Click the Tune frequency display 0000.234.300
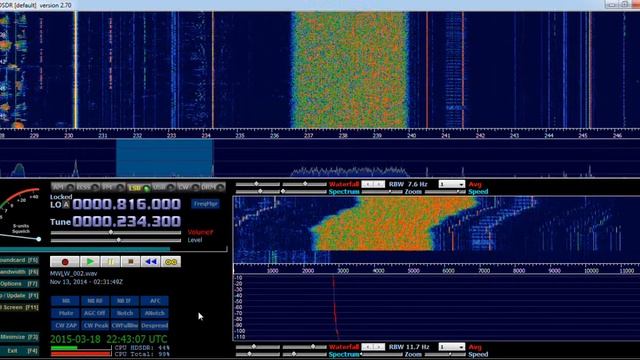The height and width of the screenshot is (360, 640). click(x=127, y=222)
